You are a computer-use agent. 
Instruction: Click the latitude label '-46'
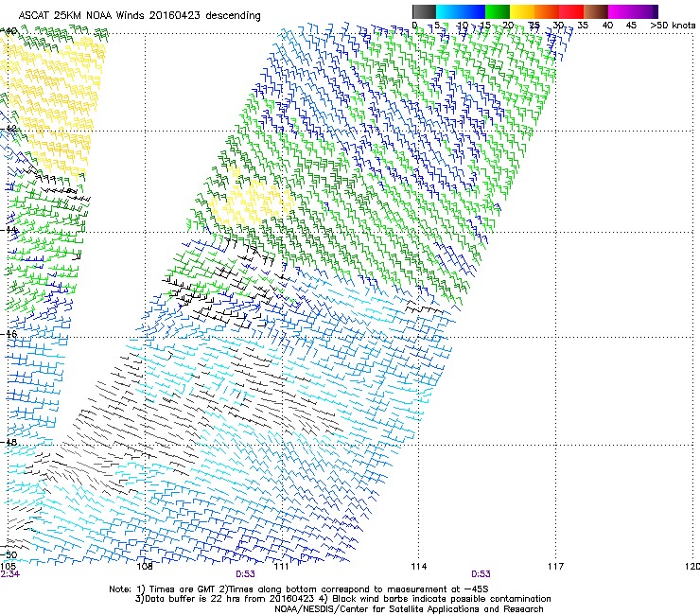click(x=9, y=334)
